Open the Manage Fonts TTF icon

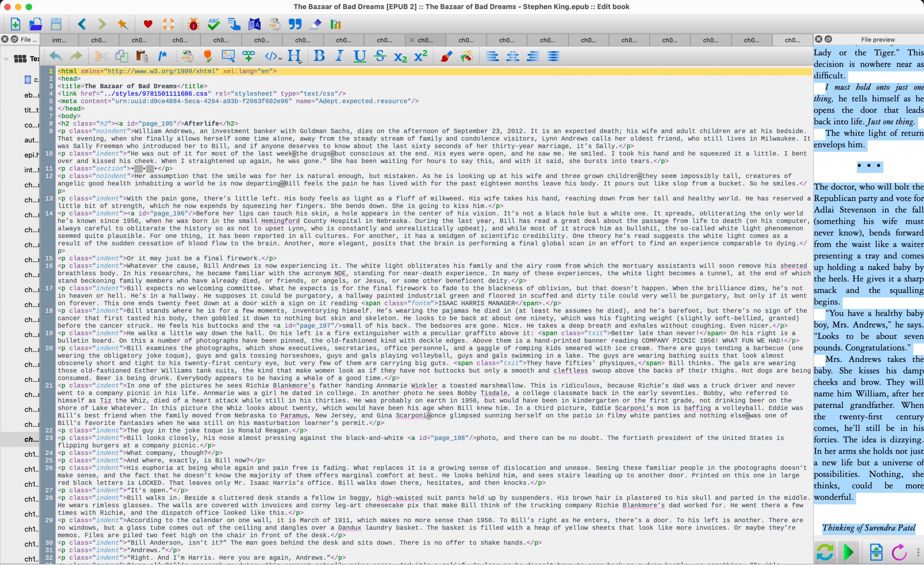coord(275,24)
